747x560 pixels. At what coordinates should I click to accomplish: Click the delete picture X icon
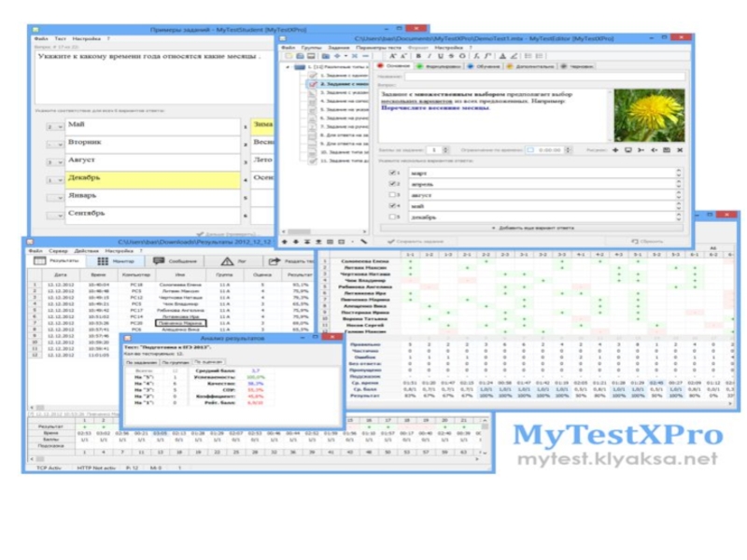[680, 149]
